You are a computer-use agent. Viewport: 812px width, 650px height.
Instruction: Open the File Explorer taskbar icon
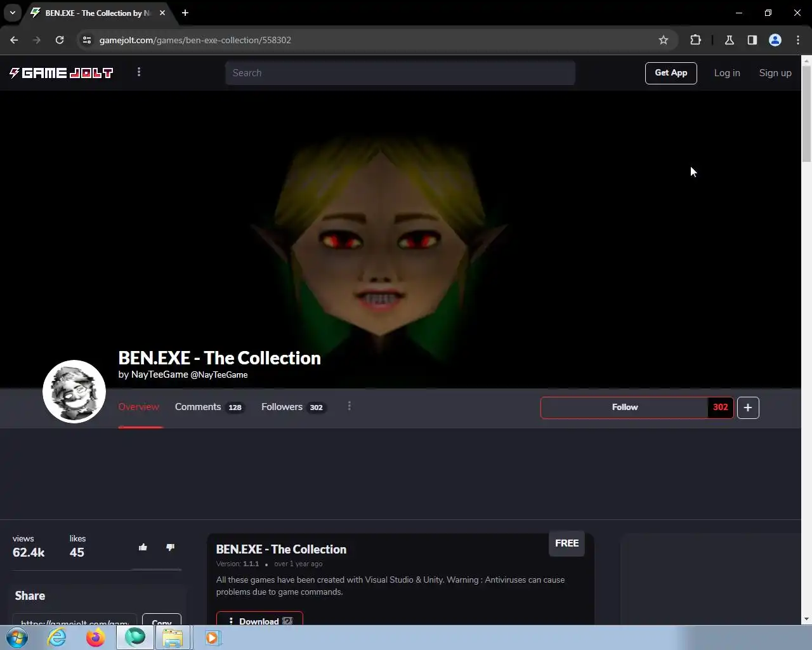[x=173, y=637]
